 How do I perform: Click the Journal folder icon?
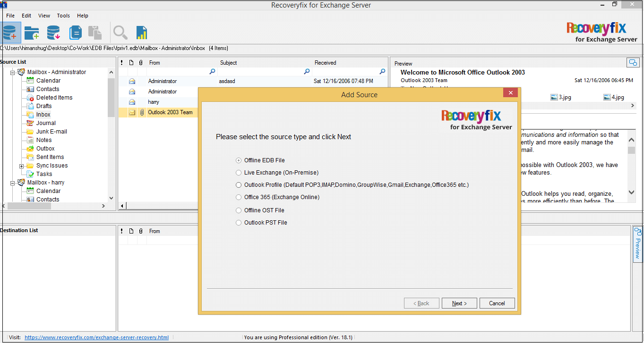pyautogui.click(x=30, y=123)
